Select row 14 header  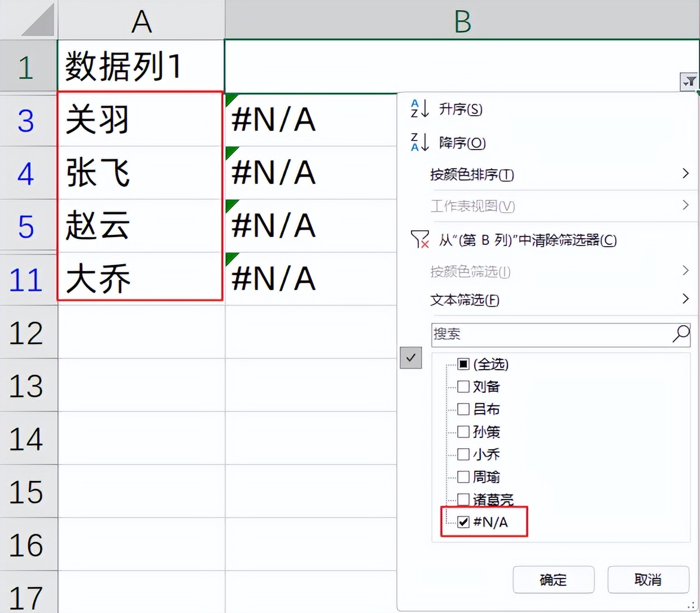(x=28, y=438)
